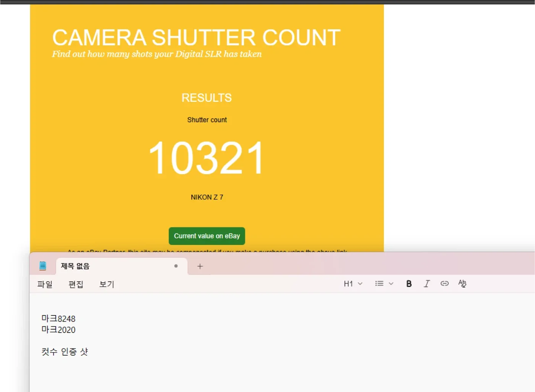
Task: Open the 편집 menu
Action: tap(76, 284)
